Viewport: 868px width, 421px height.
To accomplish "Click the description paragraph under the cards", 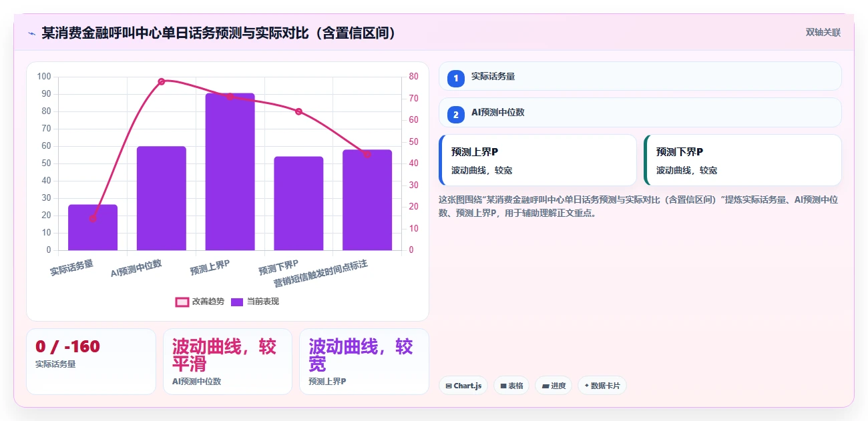I will click(638, 206).
